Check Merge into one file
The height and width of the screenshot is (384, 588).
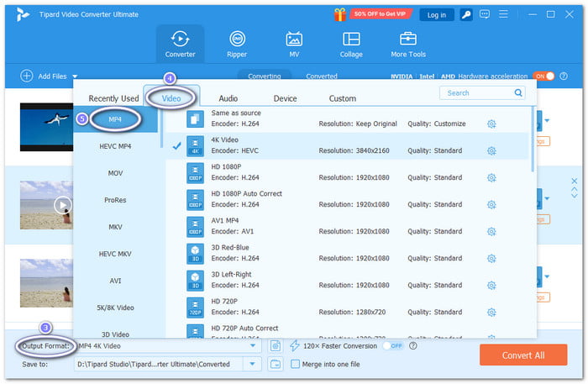tap(296, 364)
